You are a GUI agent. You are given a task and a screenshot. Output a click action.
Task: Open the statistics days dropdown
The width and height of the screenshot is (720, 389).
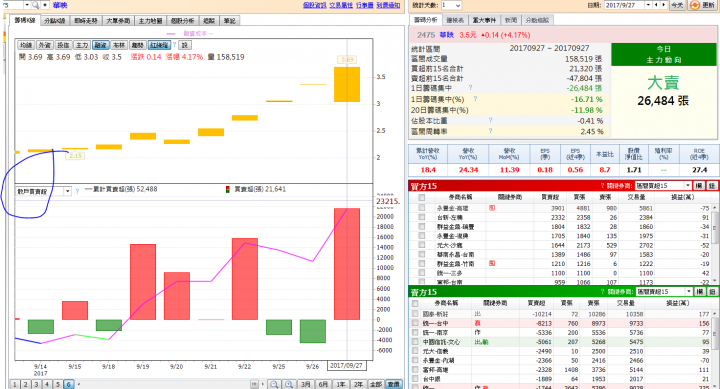[x=458, y=6]
